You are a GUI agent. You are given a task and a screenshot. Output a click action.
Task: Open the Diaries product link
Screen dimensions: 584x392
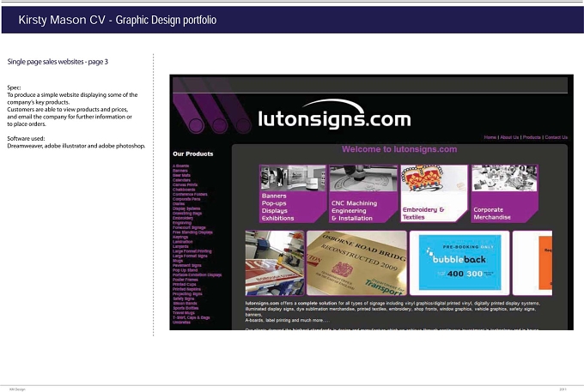(x=179, y=204)
